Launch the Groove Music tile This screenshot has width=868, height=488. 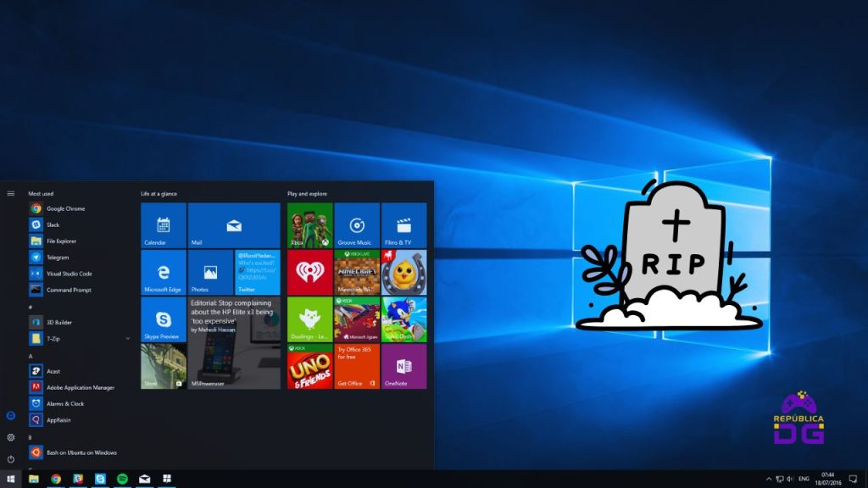point(357,225)
